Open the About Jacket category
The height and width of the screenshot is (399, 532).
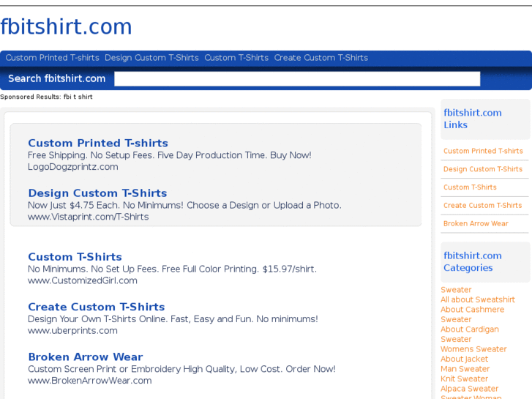click(x=464, y=359)
